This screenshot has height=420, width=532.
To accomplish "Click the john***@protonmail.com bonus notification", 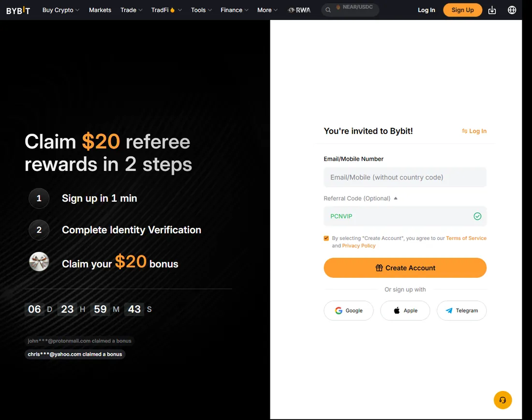I will 79,341.
